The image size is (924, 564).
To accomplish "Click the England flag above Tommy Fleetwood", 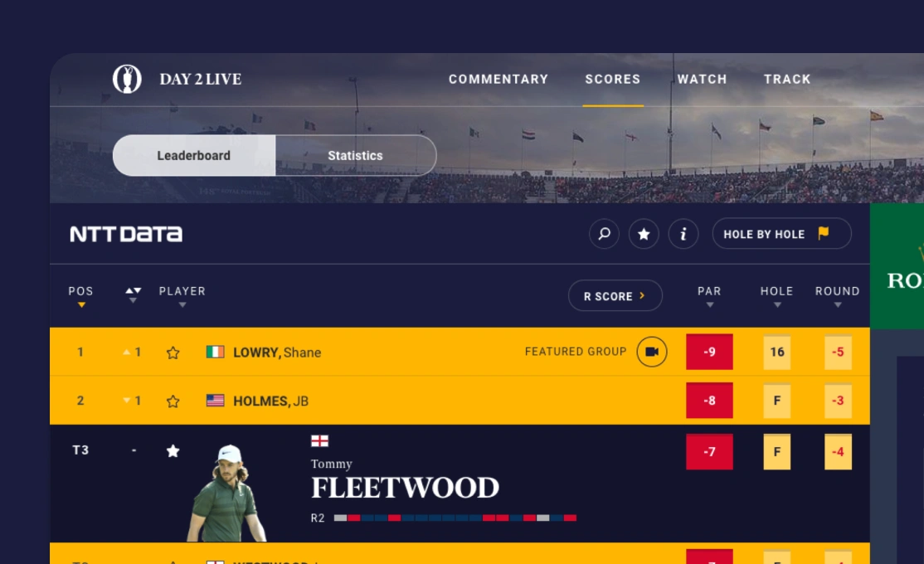I will (x=319, y=440).
